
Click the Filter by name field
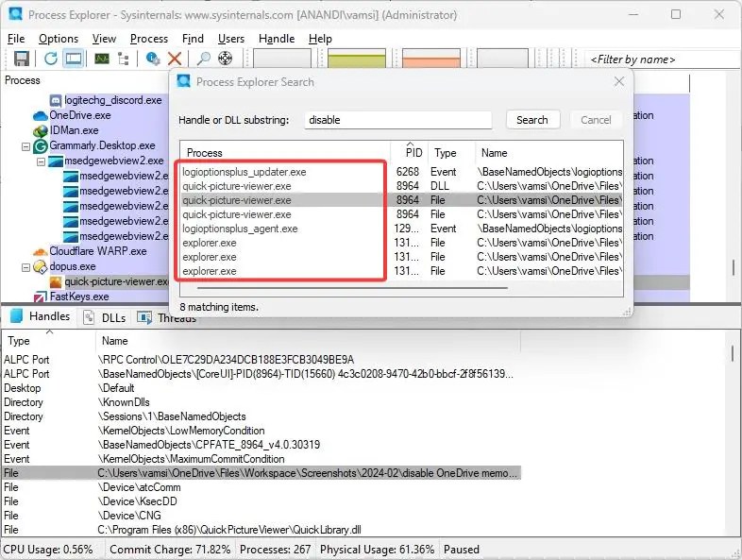pyautogui.click(x=663, y=59)
